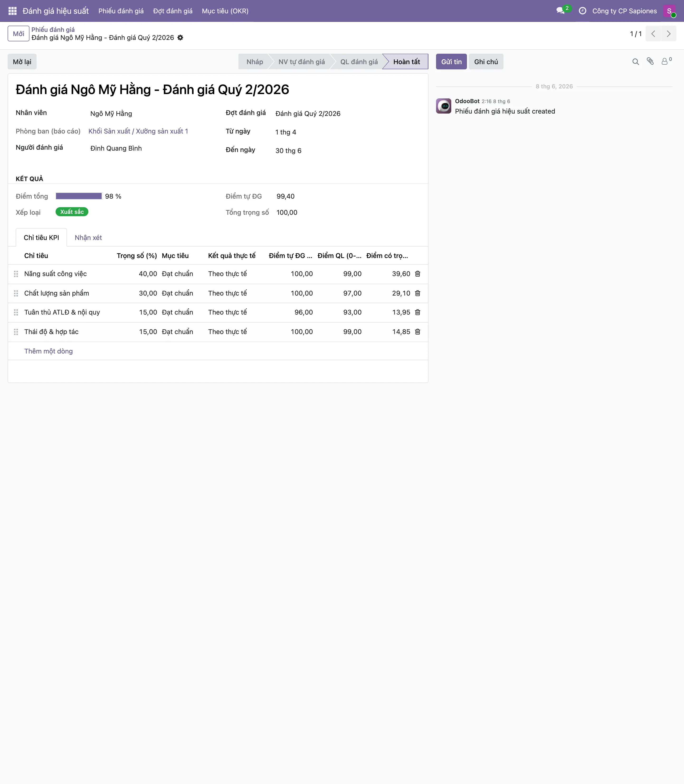The image size is (684, 784).
Task: Delete the Thái độ & hợp tác row
Action: pyautogui.click(x=418, y=331)
